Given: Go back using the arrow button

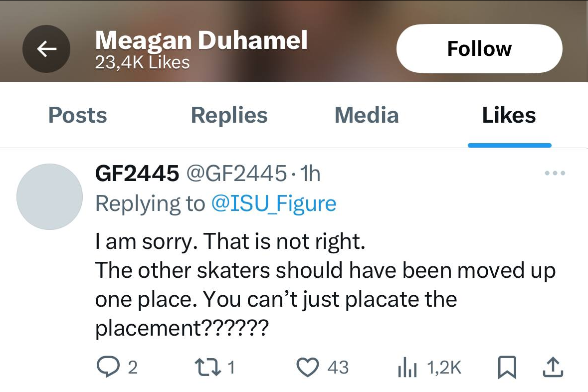Looking at the screenshot, I should pos(46,48).
